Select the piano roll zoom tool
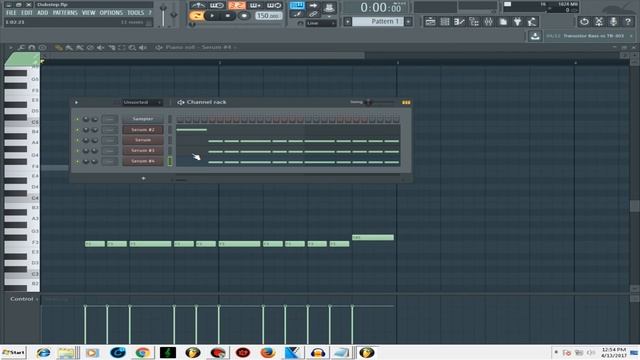 pos(132,48)
